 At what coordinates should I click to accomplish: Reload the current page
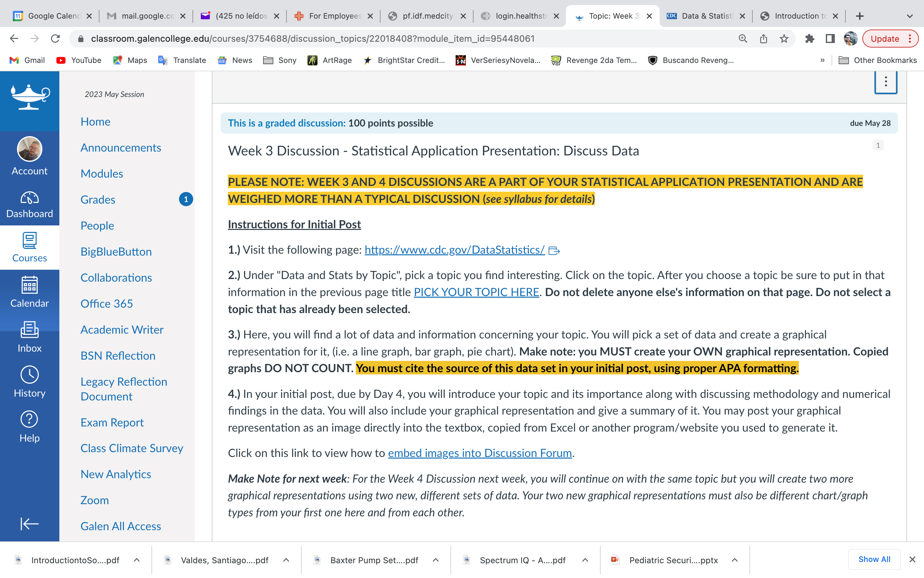56,39
